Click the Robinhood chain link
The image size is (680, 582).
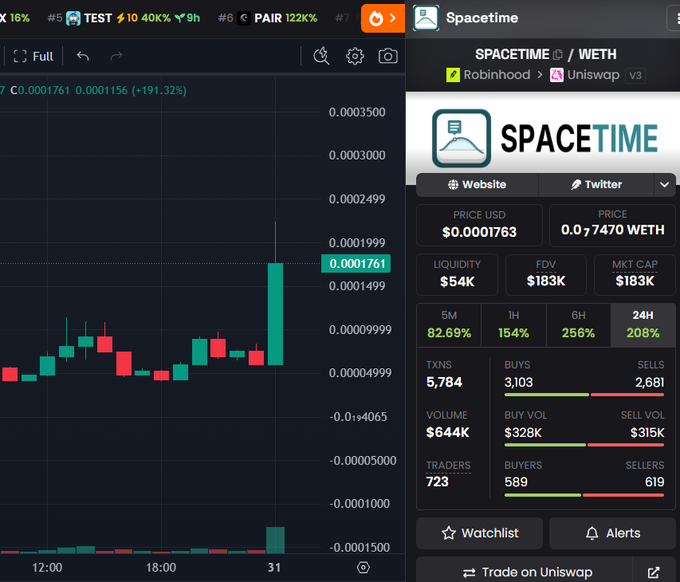coord(488,75)
